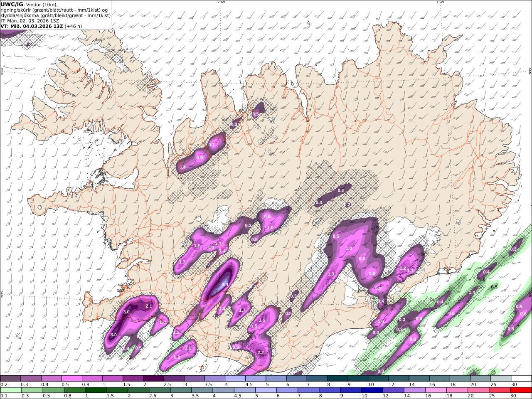Click the '15W' longitude label
Viewport: 532px width, 399px height.
coord(440,2)
